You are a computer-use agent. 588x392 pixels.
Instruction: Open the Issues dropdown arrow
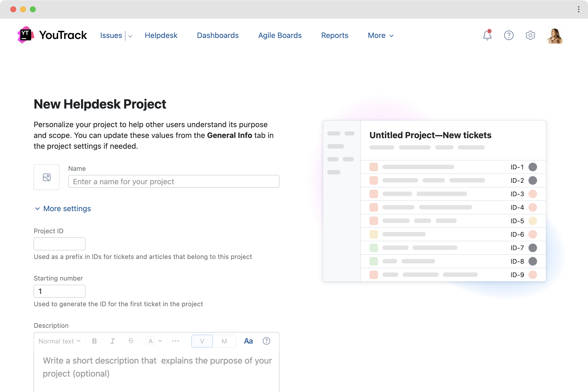point(130,36)
